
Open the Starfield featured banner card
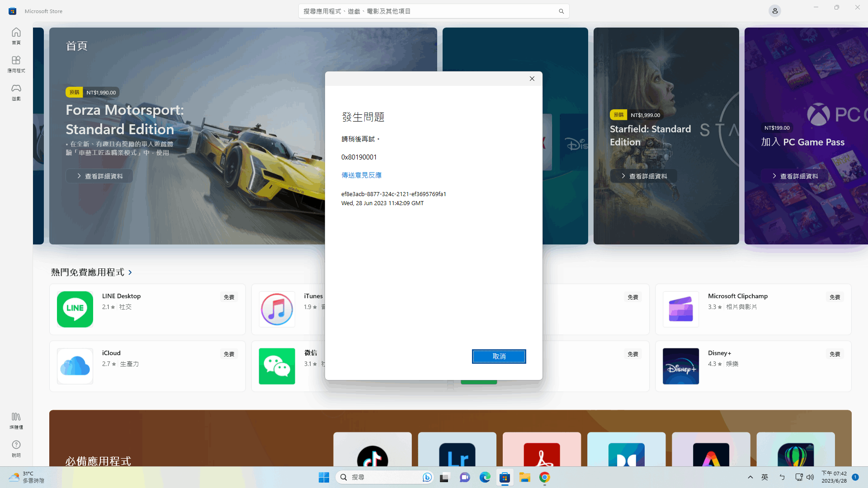pyautogui.click(x=666, y=136)
